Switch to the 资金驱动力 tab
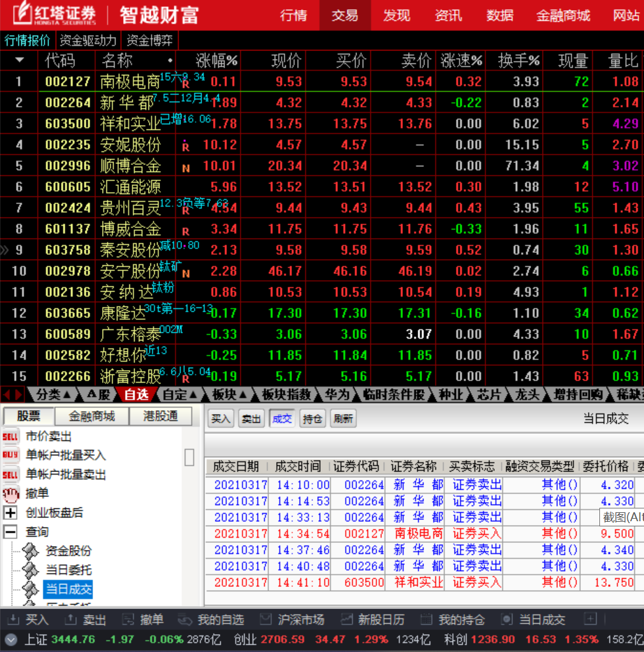The height and width of the screenshot is (652, 644). (87, 41)
